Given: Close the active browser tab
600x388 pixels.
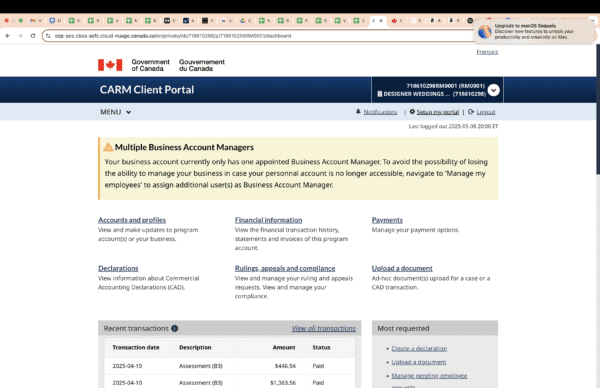Looking at the screenshot, I should coord(381,21).
